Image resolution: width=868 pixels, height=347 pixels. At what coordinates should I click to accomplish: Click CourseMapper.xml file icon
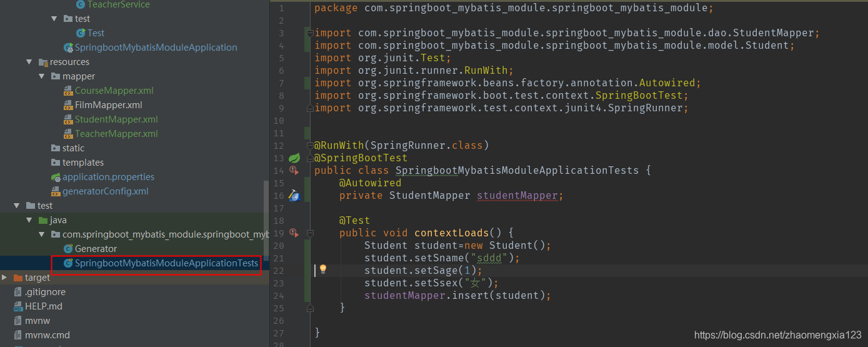68,91
